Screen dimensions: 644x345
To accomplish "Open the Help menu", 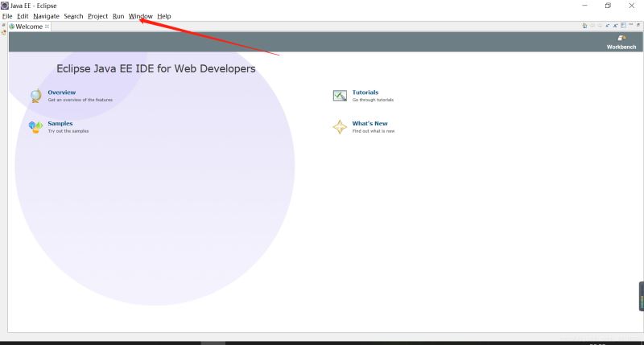I will point(164,16).
